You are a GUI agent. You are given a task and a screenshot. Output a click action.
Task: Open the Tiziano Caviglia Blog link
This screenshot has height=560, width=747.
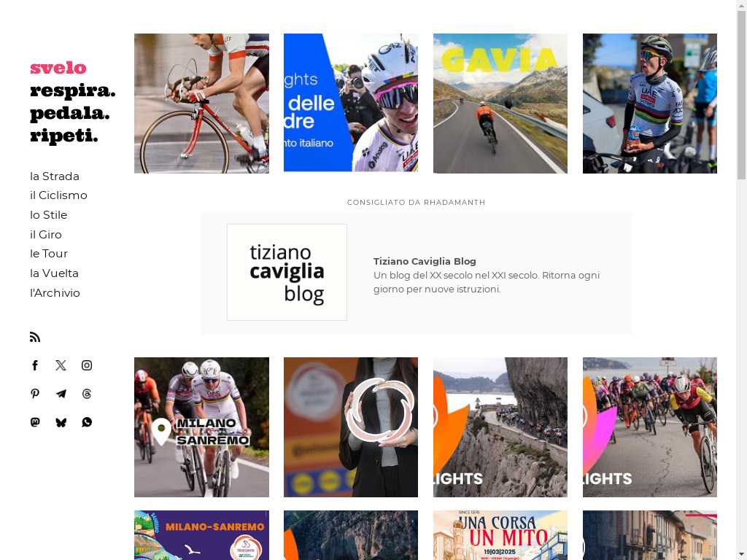click(x=425, y=262)
